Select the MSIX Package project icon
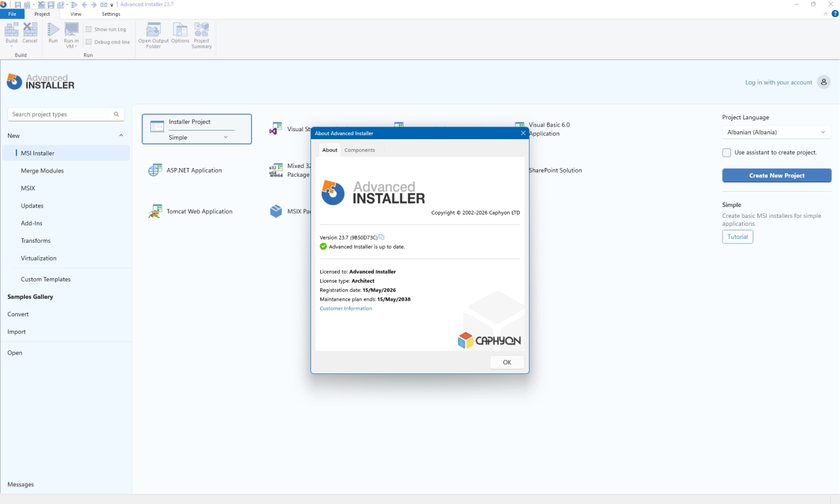This screenshot has height=504, width=840. (276, 211)
